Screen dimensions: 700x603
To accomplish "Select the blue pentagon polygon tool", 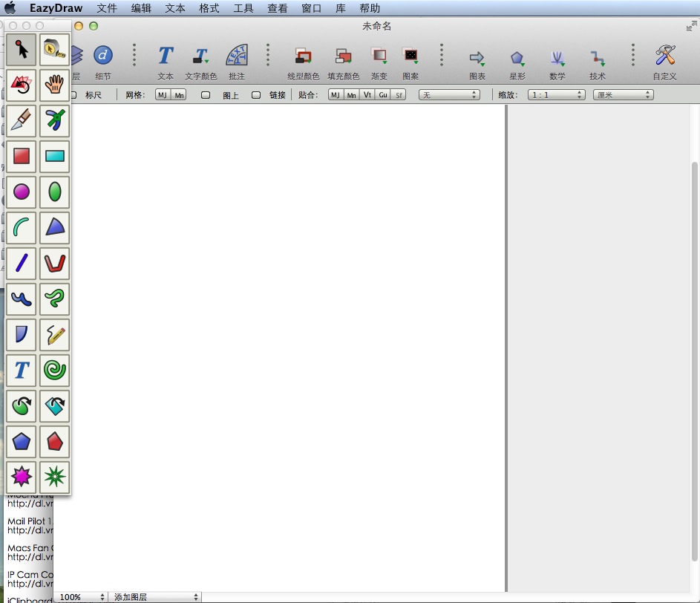I will point(22,442).
